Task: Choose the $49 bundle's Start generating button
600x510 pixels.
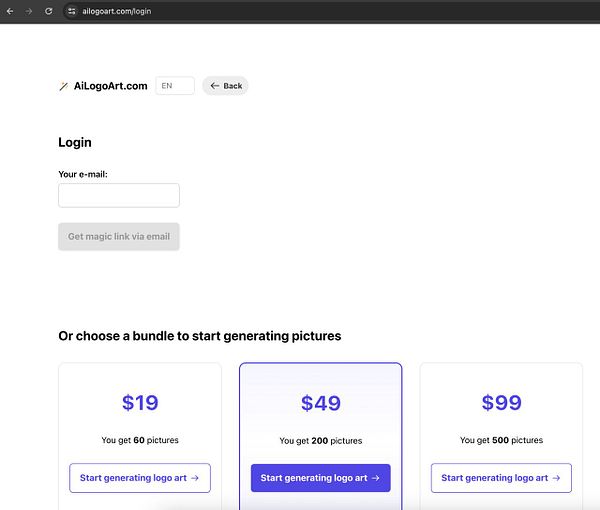Action: [x=320, y=478]
